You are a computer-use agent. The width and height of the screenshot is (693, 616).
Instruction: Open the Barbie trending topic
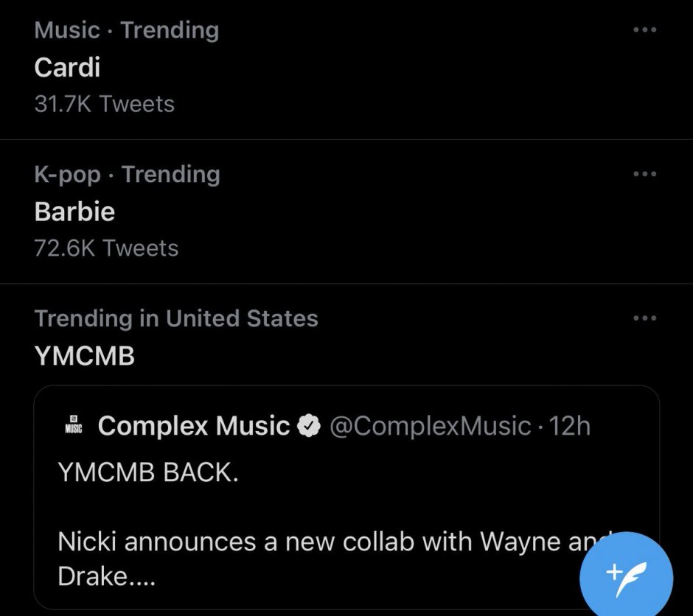point(74,211)
